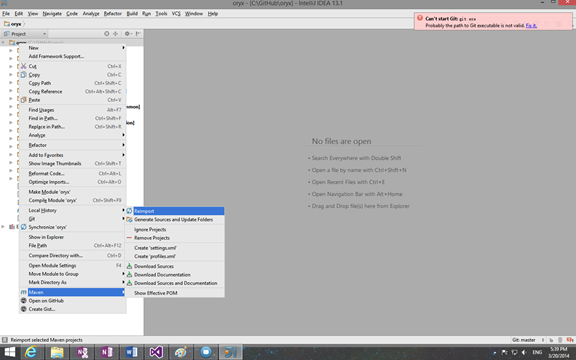Select Create 'settings.xml' entry
The height and width of the screenshot is (360, 576).
[x=175, y=248]
